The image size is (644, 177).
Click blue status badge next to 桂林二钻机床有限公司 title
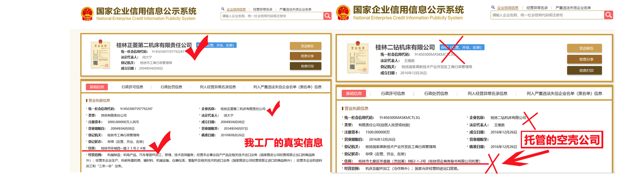[x=462, y=47]
